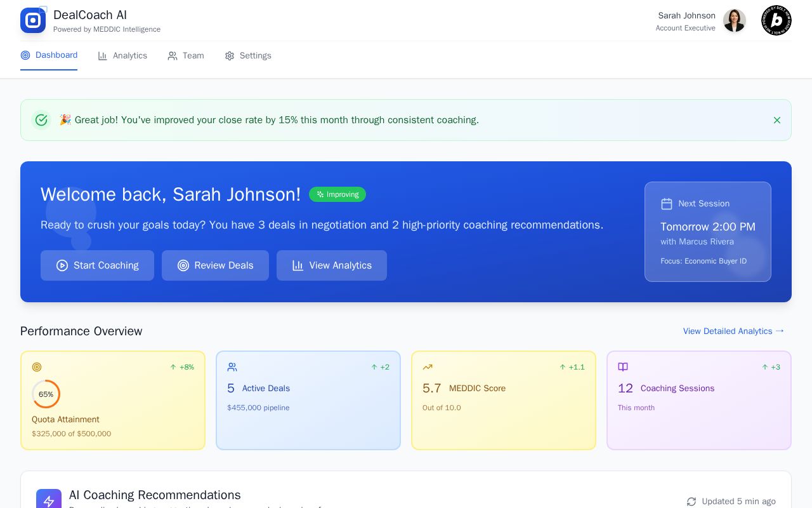Click the Coaching Sessions label

(678, 389)
